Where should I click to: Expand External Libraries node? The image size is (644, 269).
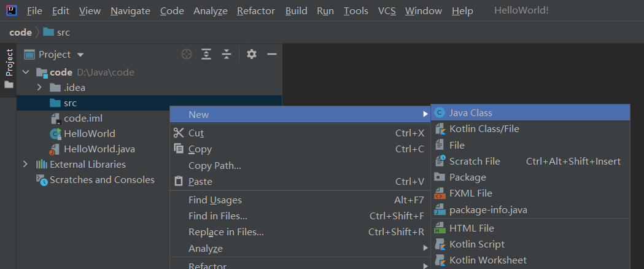pyautogui.click(x=25, y=164)
